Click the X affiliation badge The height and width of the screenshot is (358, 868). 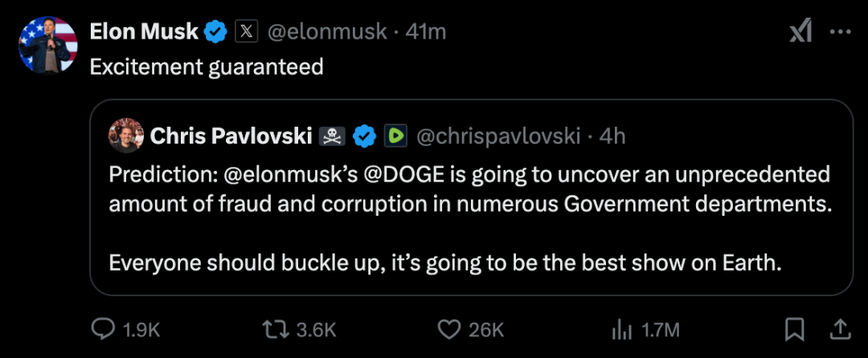[x=246, y=32]
